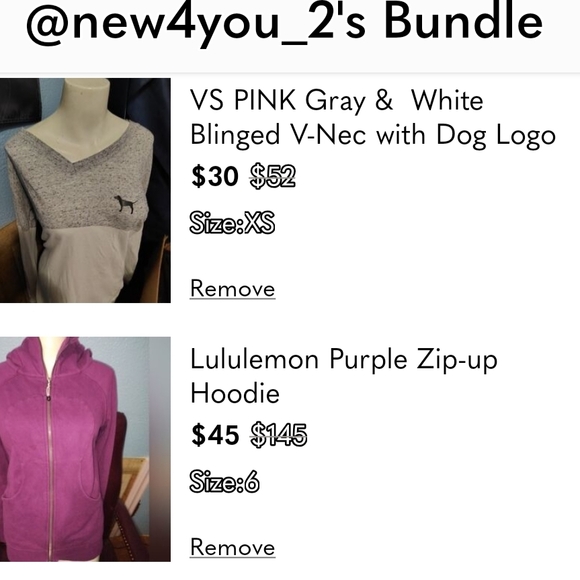Open the VS PINK gray shirt photo
The height and width of the screenshot is (580, 580).
coord(85,190)
